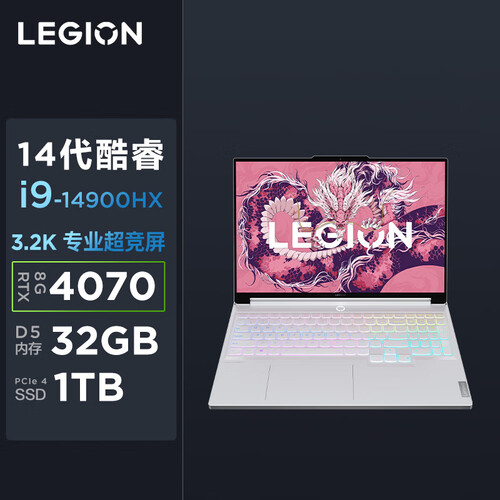The width and height of the screenshot is (500, 500).
Task: Click the LEGION logo at top left
Action: tap(80, 33)
